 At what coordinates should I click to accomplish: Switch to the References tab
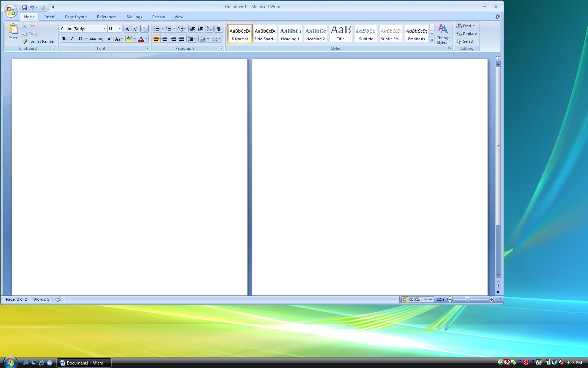107,17
